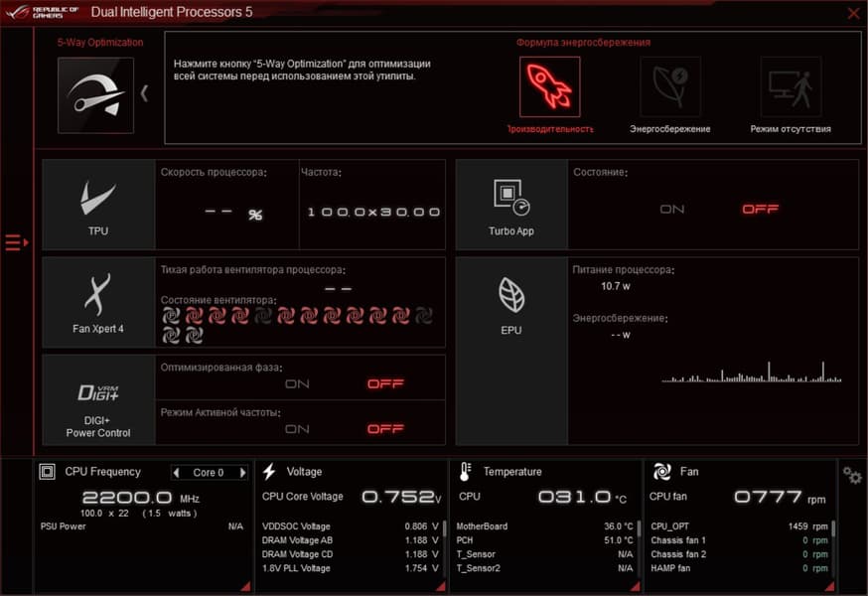Click the Chassis fan 1 row

740,540
